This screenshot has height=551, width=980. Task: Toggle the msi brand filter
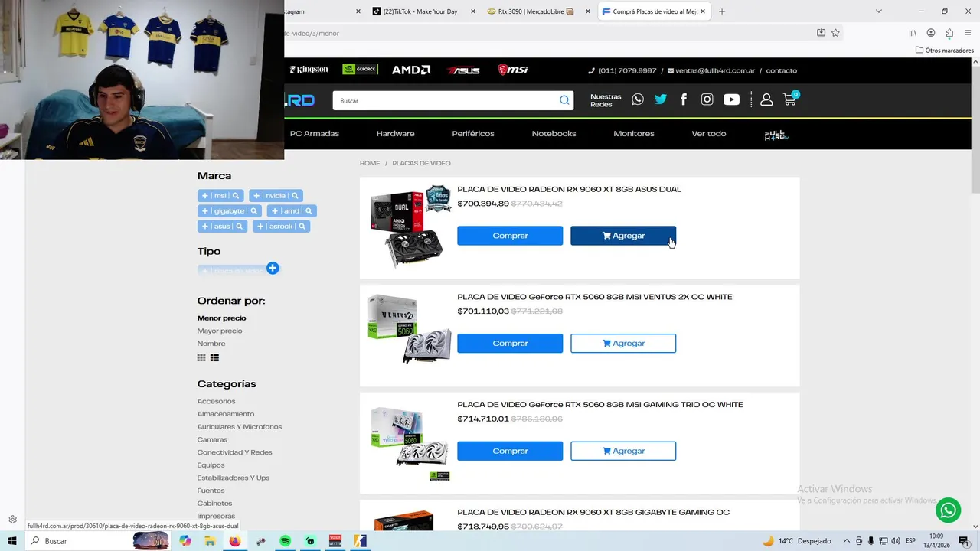(x=220, y=196)
